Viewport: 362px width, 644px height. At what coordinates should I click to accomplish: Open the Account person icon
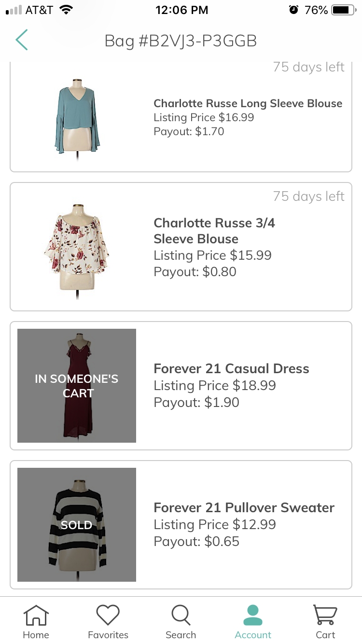coord(253,616)
